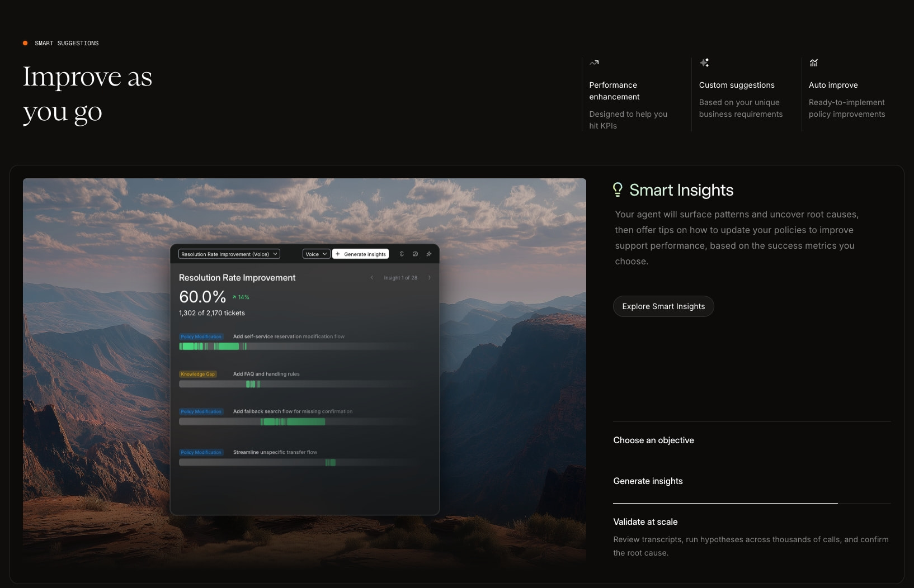Click the SMART SUGGESTIONS label

(x=67, y=43)
